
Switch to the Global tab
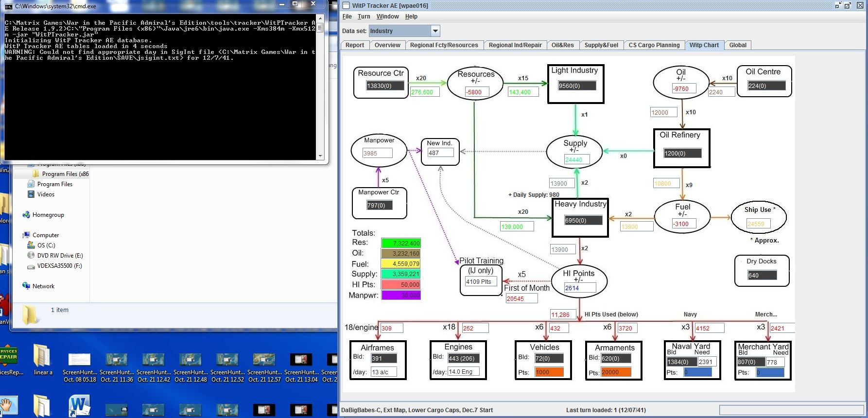point(738,45)
